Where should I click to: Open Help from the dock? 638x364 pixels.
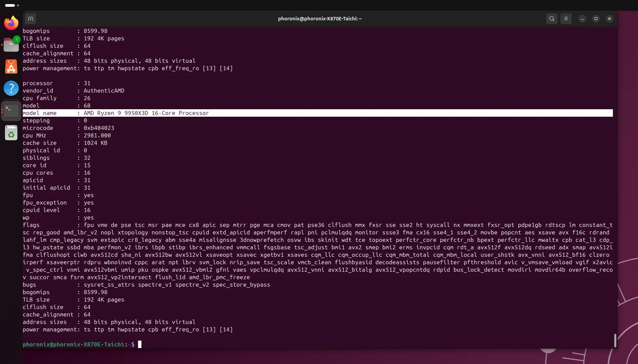point(11,88)
